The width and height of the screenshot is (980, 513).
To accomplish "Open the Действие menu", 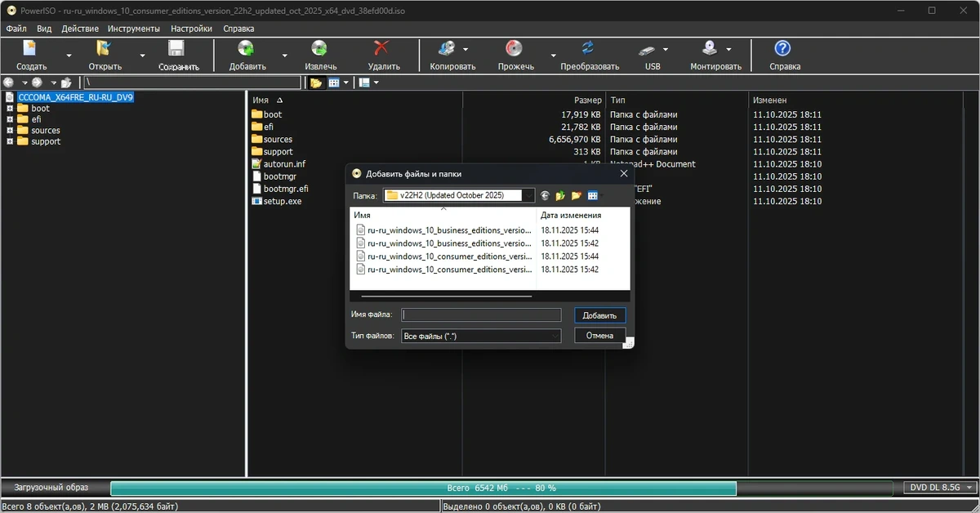I will coord(80,29).
